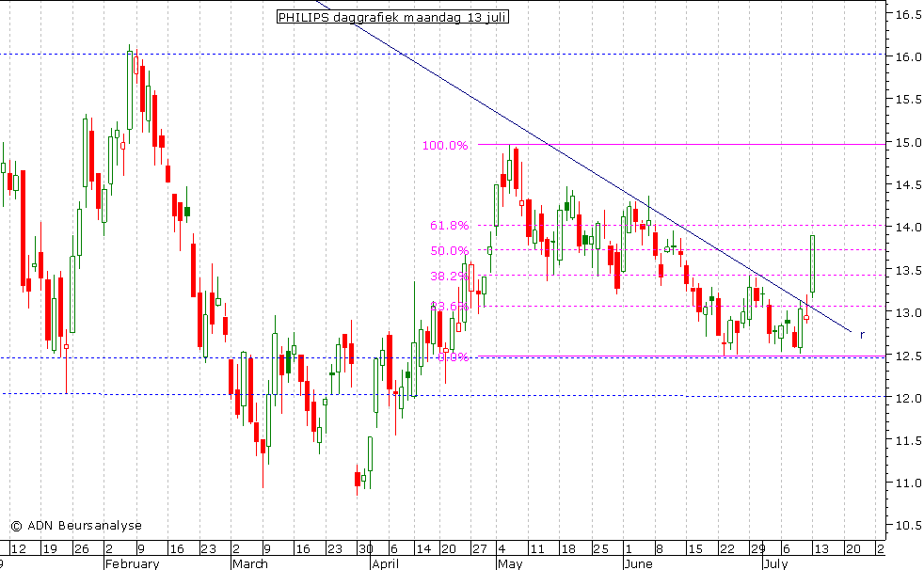
Task: Click the 13.0 price axis value
Action: coord(909,313)
